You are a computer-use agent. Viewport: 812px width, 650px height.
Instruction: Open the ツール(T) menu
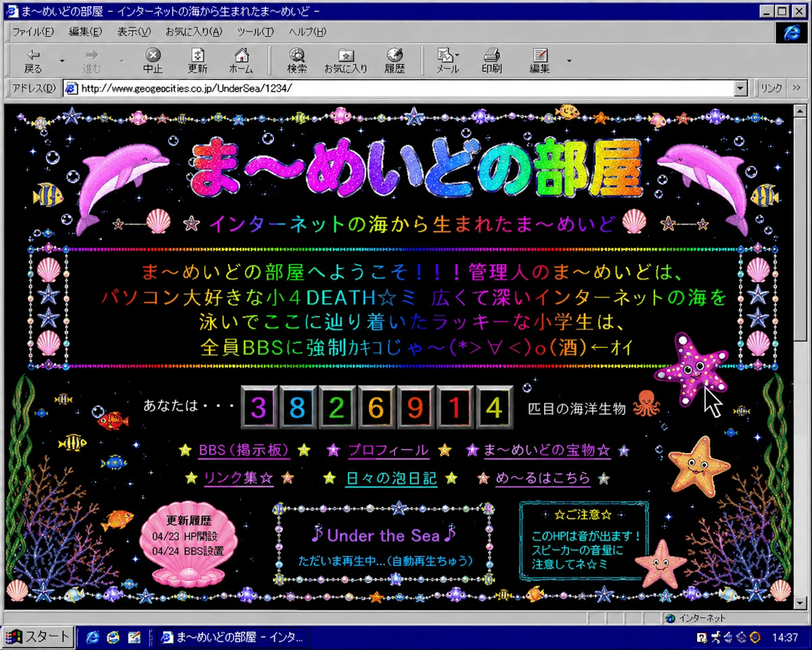tap(256, 32)
